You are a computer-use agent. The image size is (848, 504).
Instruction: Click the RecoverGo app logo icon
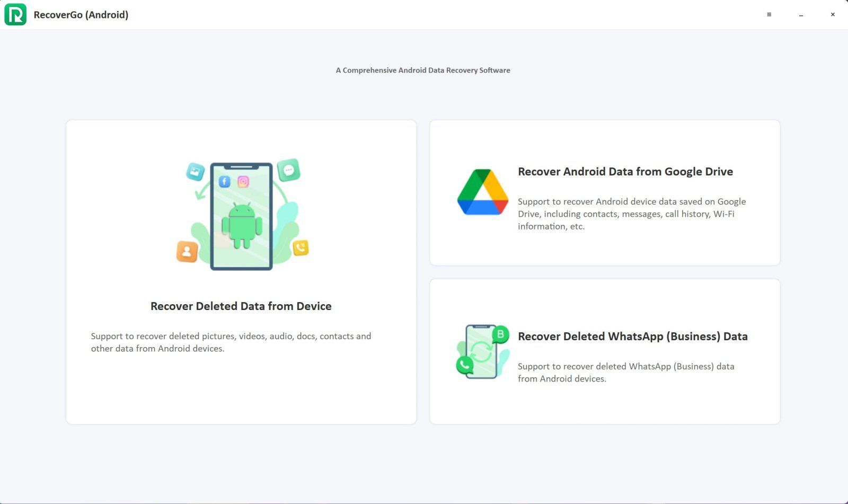[15, 14]
